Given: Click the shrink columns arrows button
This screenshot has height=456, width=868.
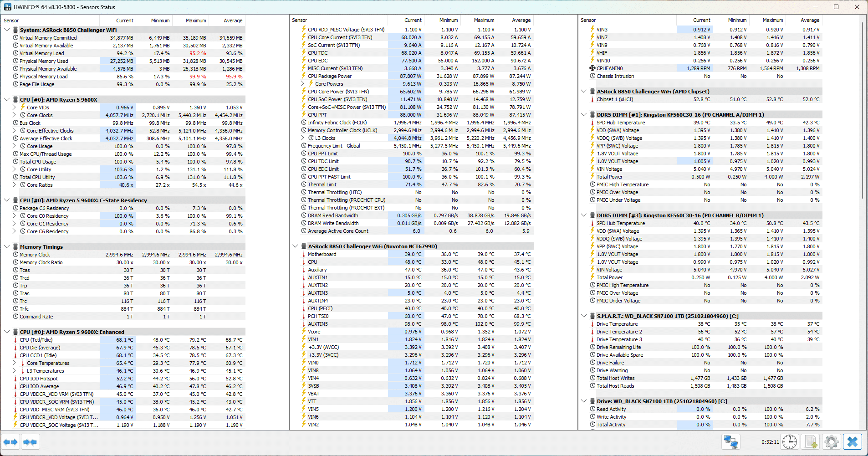Looking at the screenshot, I should tap(31, 442).
